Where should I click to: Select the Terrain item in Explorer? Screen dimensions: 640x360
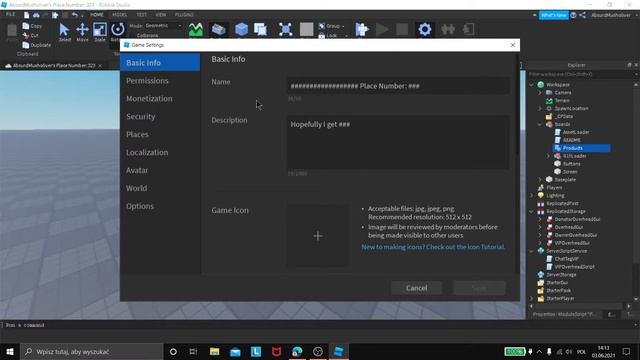562,100
